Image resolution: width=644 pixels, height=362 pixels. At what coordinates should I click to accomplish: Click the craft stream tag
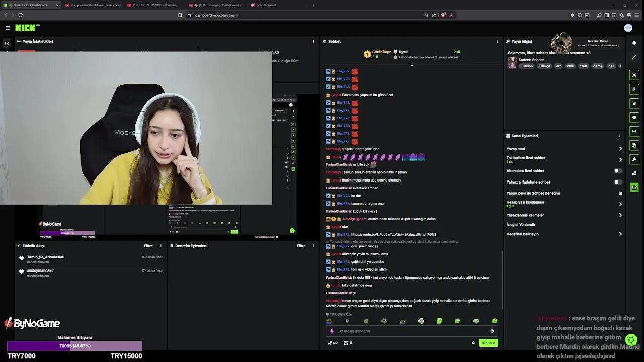[583, 66]
